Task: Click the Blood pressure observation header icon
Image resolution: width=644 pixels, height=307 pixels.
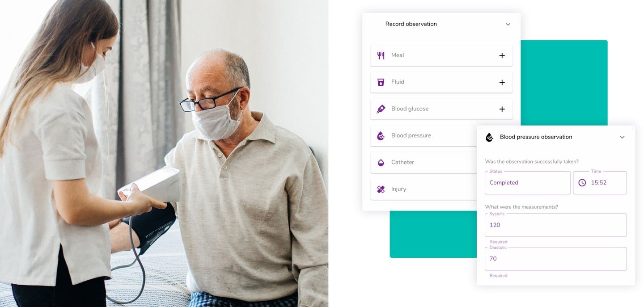Action: 490,137
